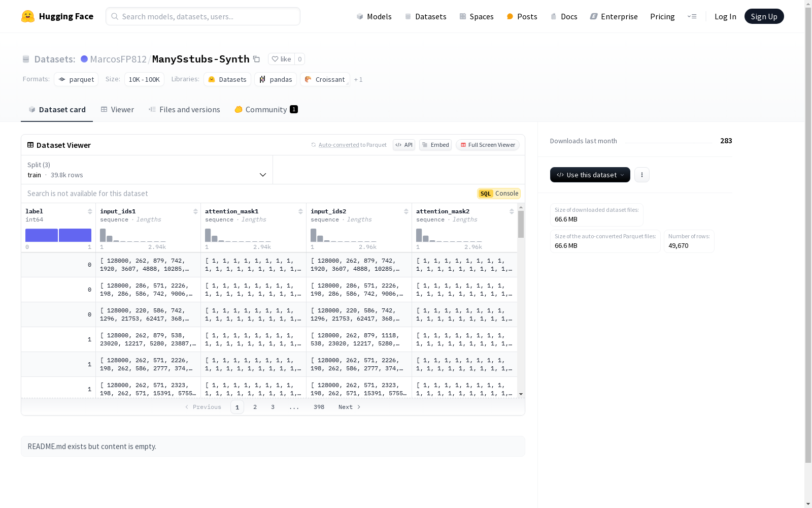Image resolution: width=812 pixels, height=508 pixels.
Task: Click the Sign Up button
Action: pos(764,16)
